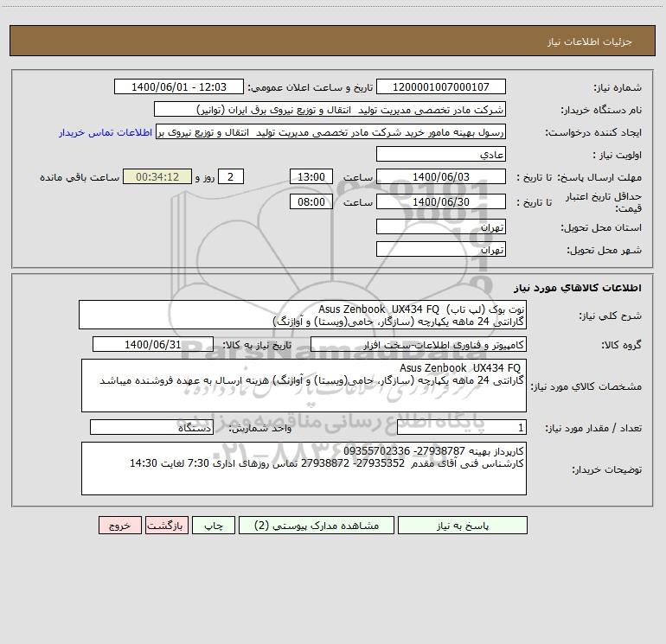
Task: Click the price validity date 1400/06/30
Action: click(441, 202)
